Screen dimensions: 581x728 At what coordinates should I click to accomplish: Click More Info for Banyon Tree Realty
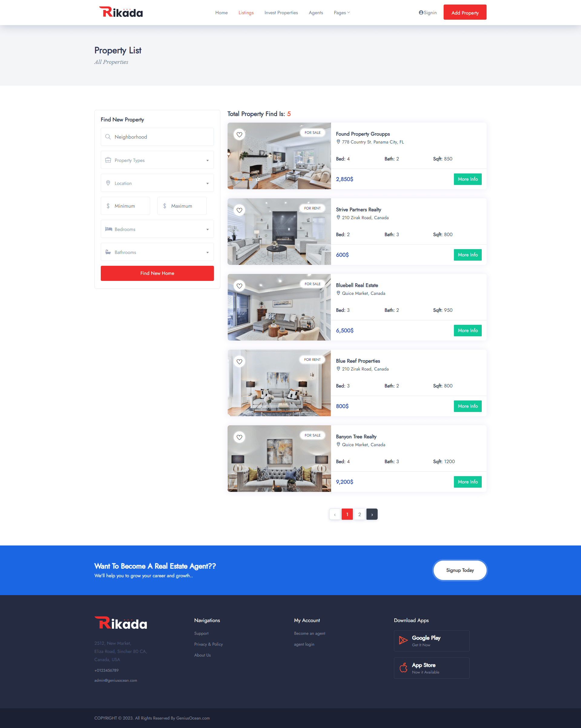point(468,482)
